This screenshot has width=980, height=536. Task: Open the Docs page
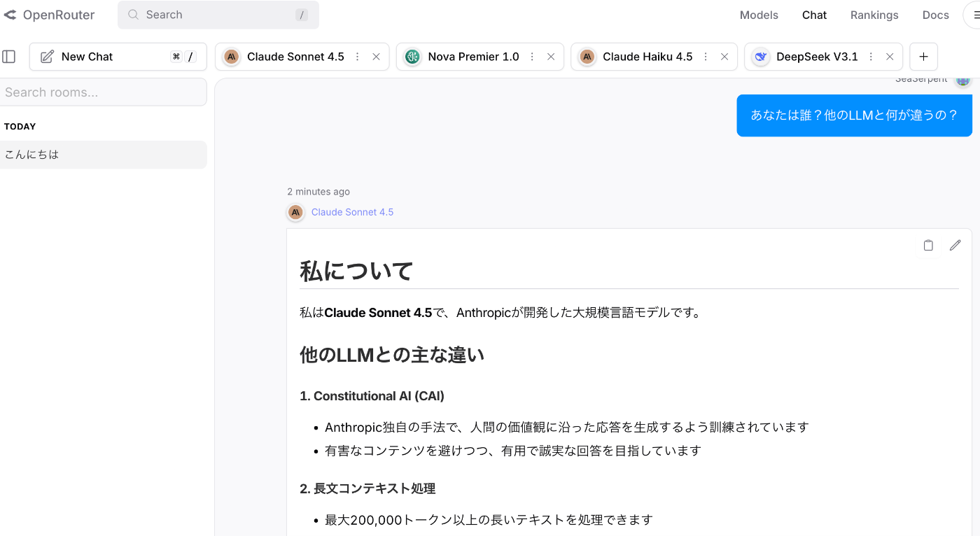[935, 15]
